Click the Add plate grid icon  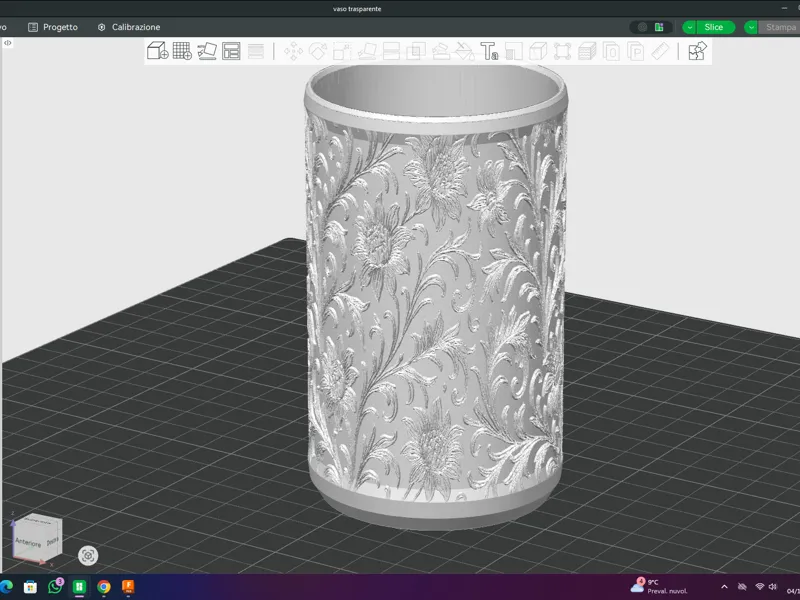click(182, 51)
